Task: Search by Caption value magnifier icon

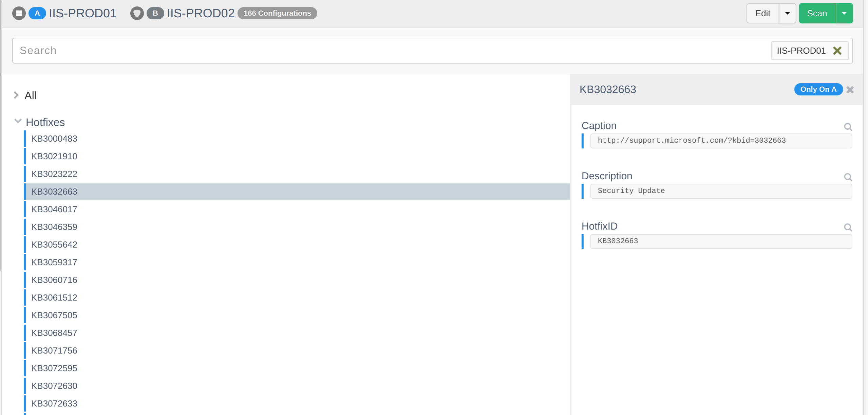Action: [x=848, y=127]
